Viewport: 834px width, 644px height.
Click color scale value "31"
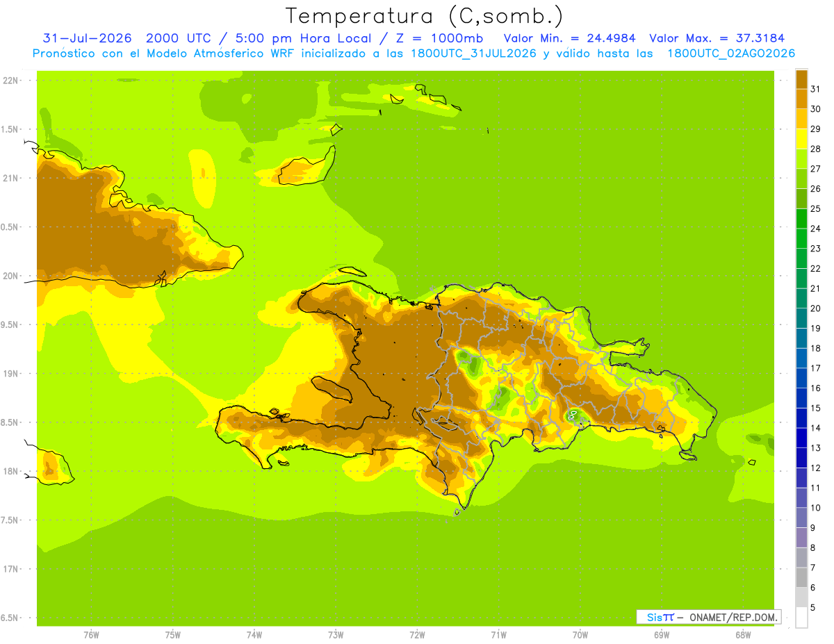pos(816,89)
